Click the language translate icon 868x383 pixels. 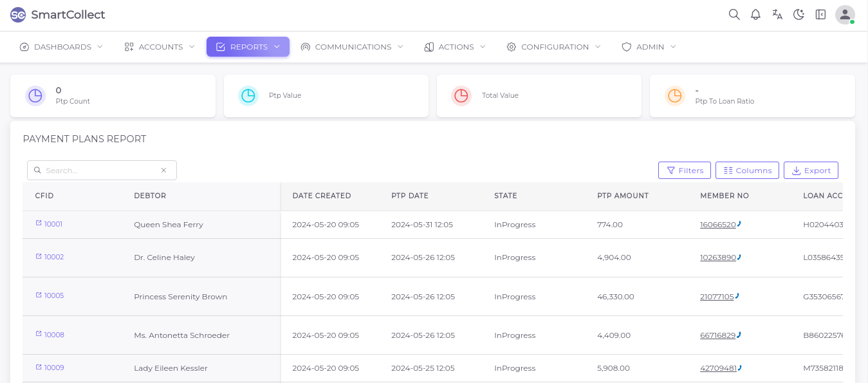coord(777,15)
